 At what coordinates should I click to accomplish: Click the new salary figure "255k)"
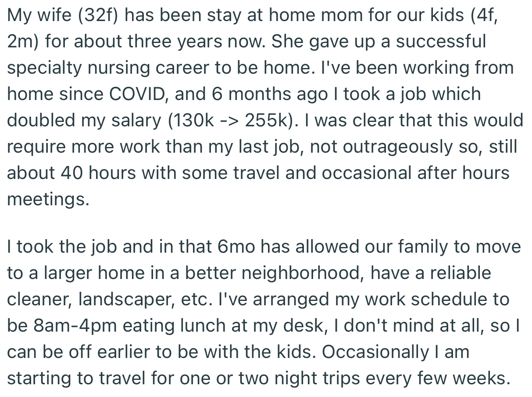pyautogui.click(x=268, y=121)
